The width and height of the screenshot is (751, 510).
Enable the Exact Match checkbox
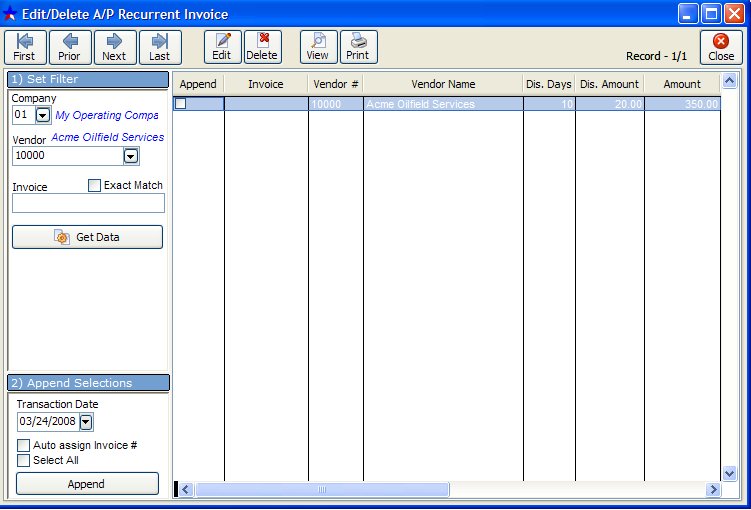(94, 185)
